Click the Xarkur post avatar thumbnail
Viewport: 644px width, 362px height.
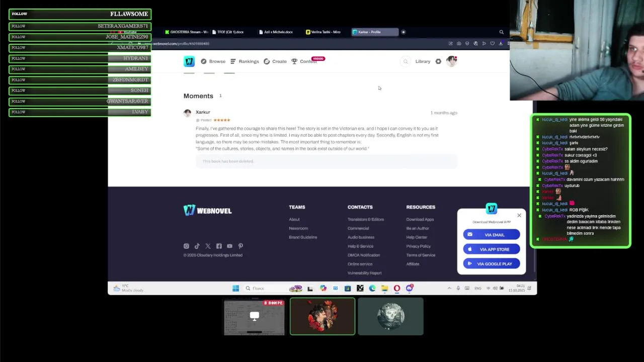point(187,113)
